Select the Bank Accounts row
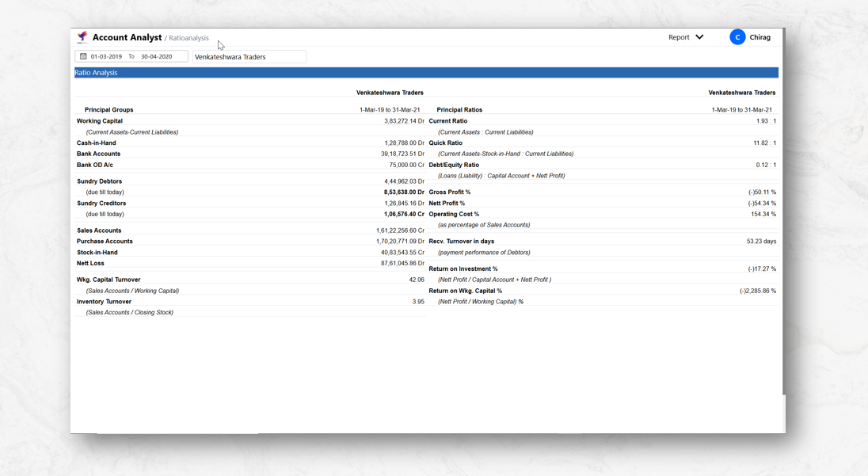The width and height of the screenshot is (868, 476). pyautogui.click(x=98, y=154)
